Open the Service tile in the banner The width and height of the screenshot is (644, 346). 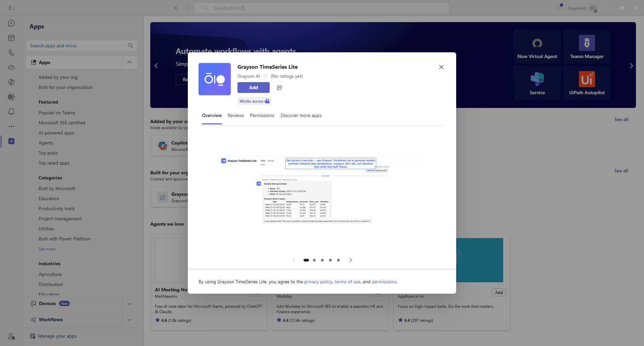coord(537,83)
